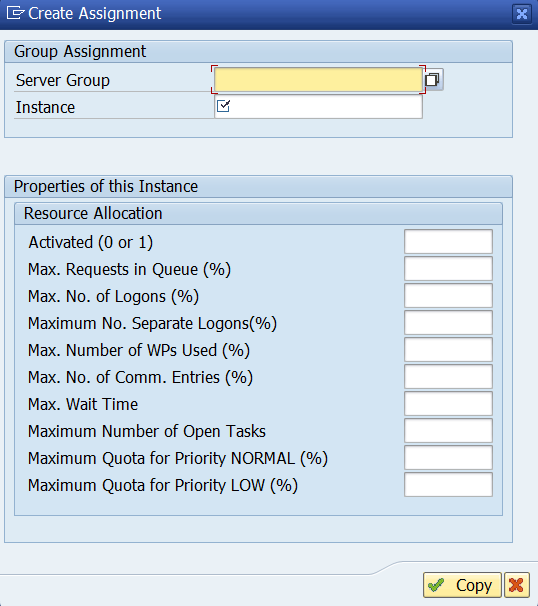This screenshot has height=606, width=538.
Task: Select the Max. Wait Time field
Action: (x=448, y=404)
